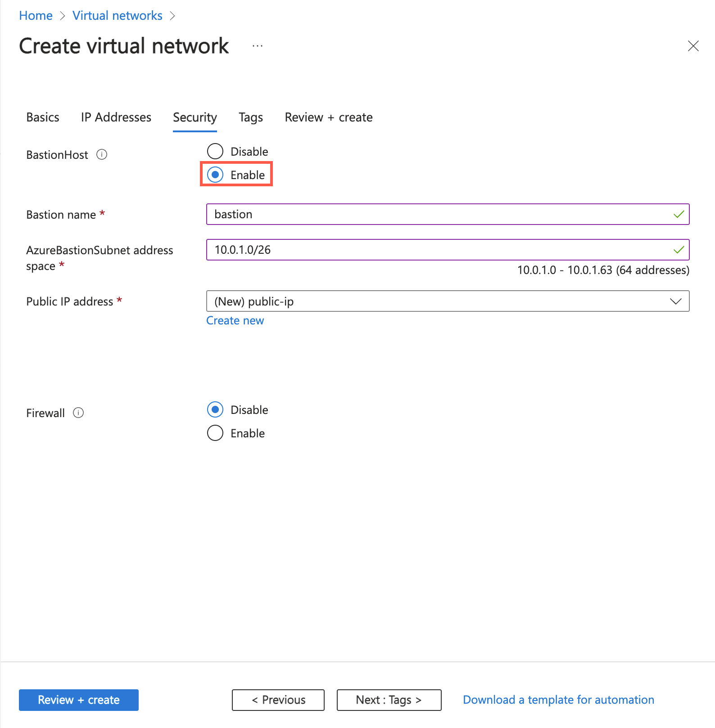Click the ellipsis more options icon
Viewport: 715px width, 728px height.
(x=258, y=46)
